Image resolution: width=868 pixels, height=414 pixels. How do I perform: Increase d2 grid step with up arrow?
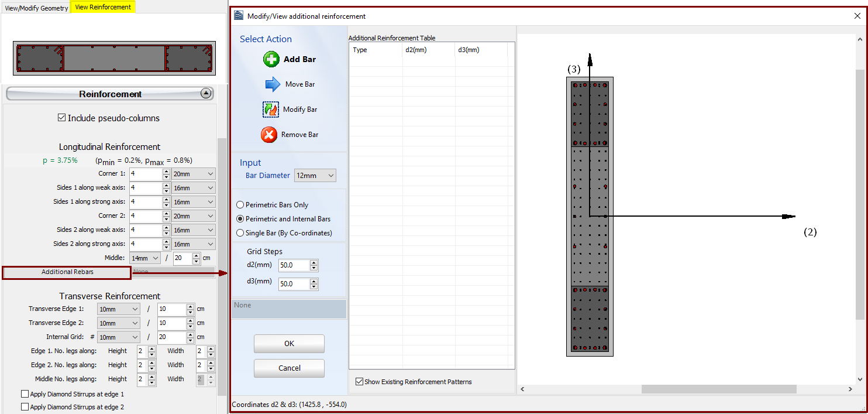(x=314, y=263)
